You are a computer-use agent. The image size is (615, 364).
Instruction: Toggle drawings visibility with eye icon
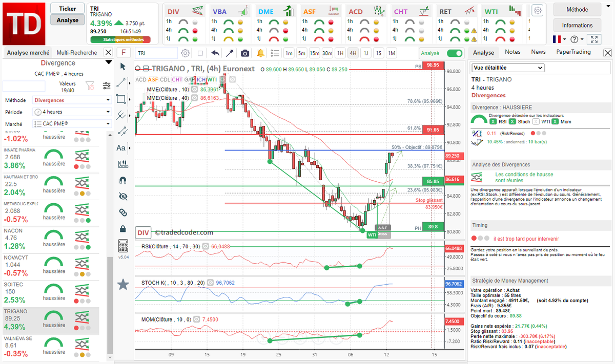click(x=122, y=196)
